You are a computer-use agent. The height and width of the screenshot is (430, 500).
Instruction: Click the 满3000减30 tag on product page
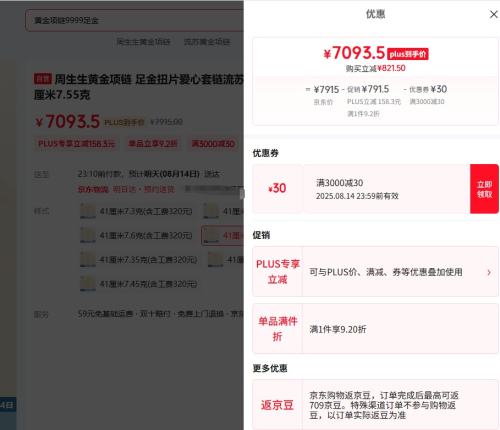213,144
